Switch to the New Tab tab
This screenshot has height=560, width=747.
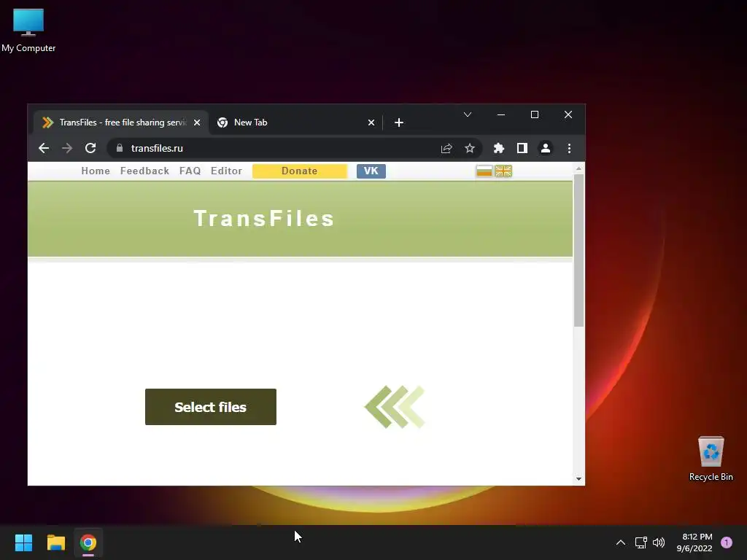click(x=295, y=122)
